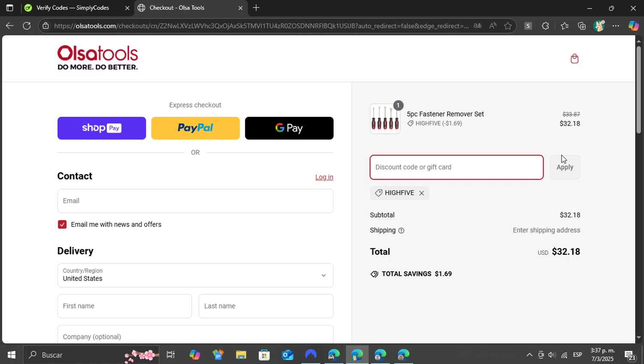The height and width of the screenshot is (364, 644).
Task: Select the Checkout - Olsa Tools tab
Action: [x=191, y=8]
